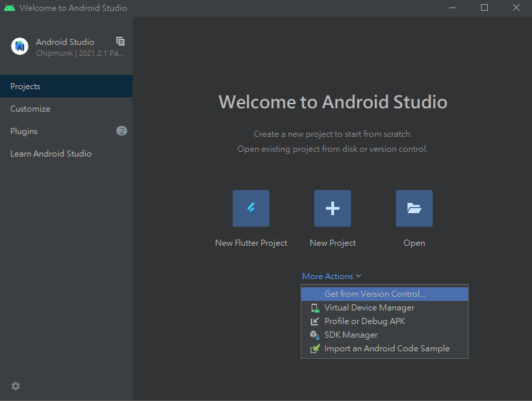
Task: Collapse the More Actions dropdown
Action: (x=331, y=276)
